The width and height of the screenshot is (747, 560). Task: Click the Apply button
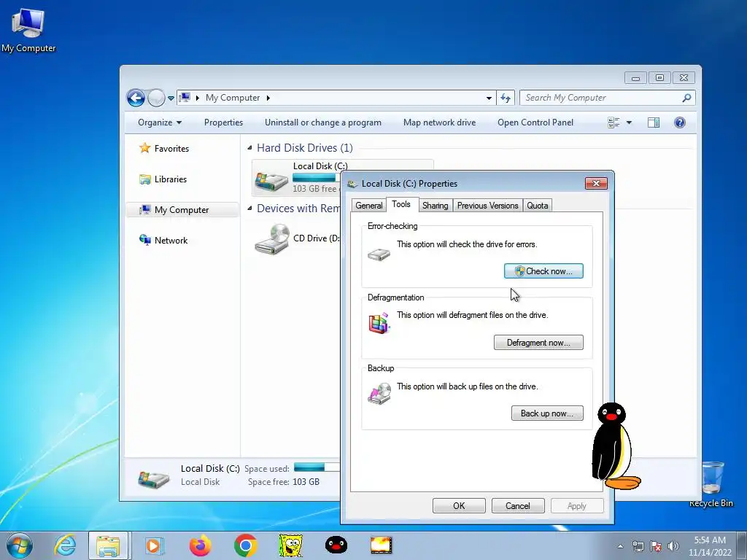point(577,506)
